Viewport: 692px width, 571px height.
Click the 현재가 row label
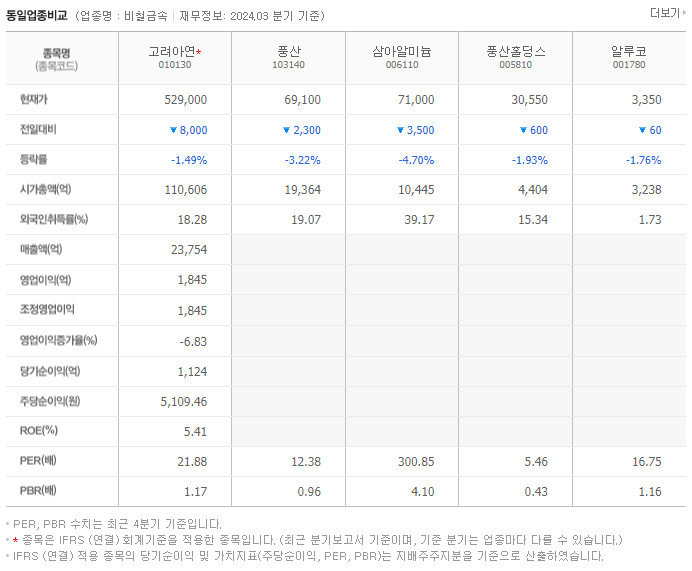(34, 99)
